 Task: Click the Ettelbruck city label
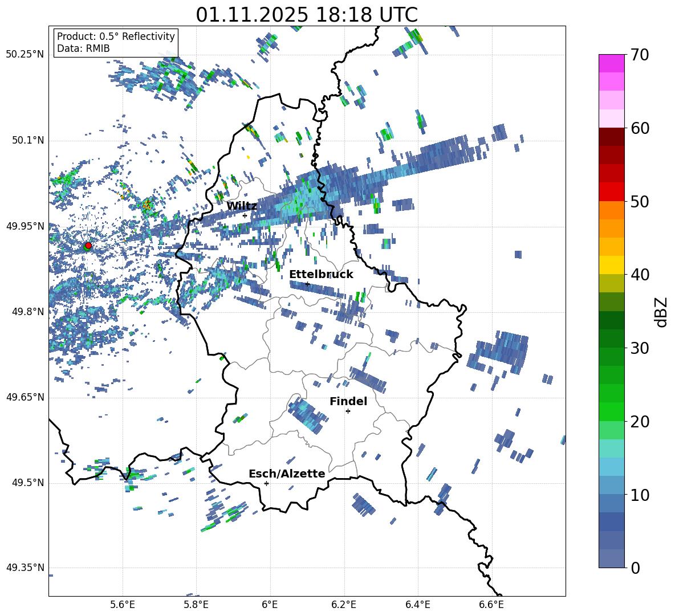tap(321, 275)
